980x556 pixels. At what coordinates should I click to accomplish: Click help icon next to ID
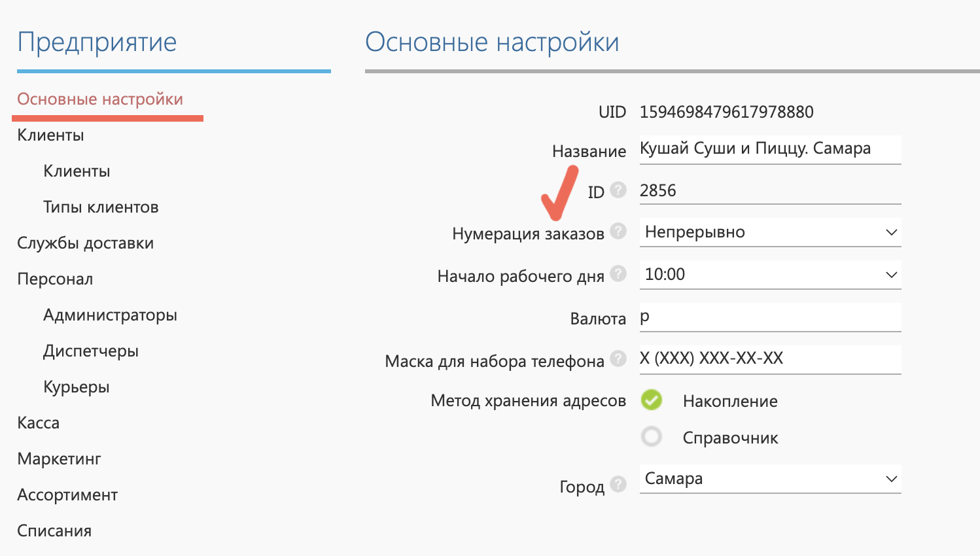(x=618, y=190)
